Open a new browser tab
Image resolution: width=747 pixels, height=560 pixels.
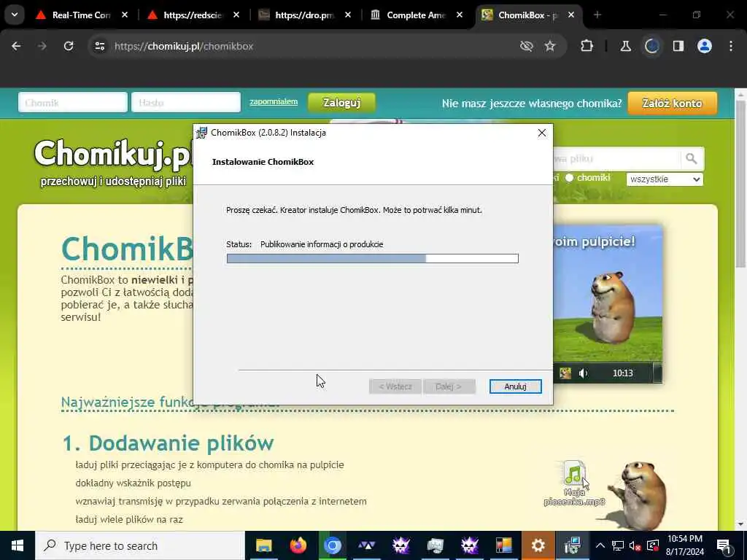(x=597, y=15)
